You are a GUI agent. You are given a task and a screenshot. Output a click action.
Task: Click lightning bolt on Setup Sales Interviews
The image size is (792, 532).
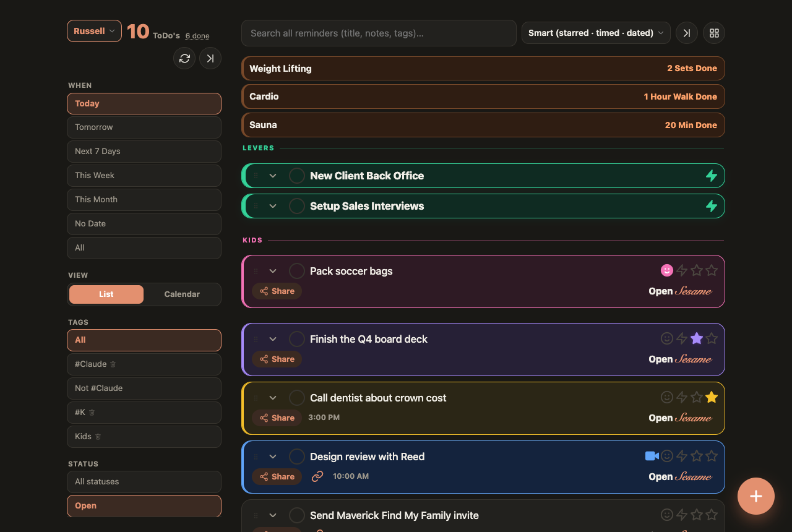(x=712, y=206)
